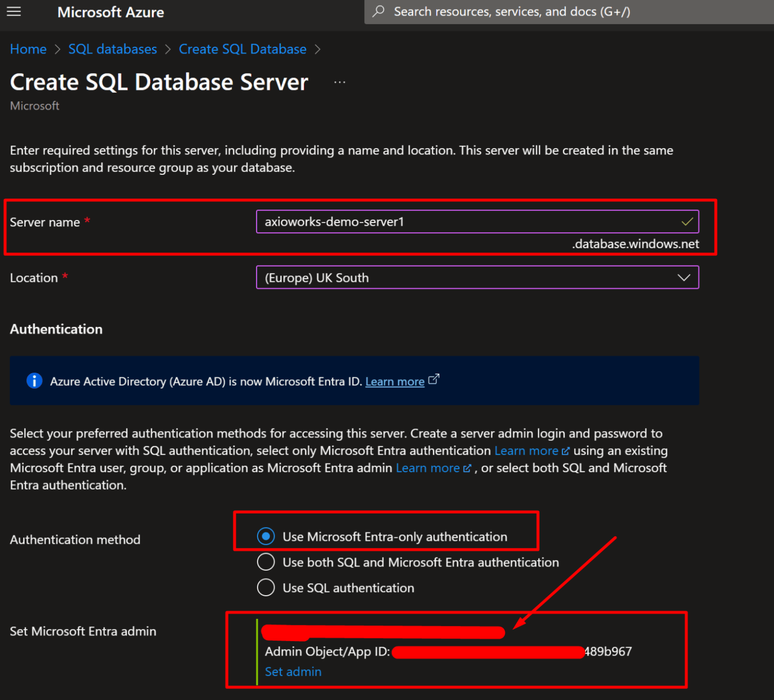Open the hamburger portal menu

14,12
